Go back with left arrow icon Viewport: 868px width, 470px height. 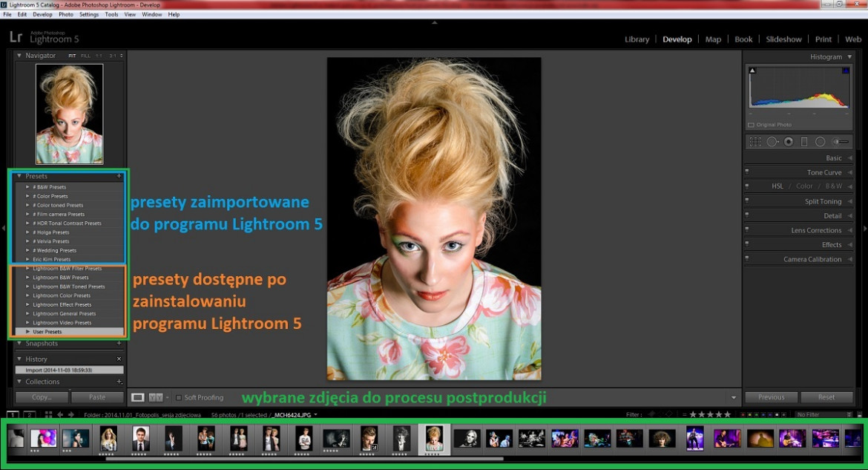tap(60, 414)
